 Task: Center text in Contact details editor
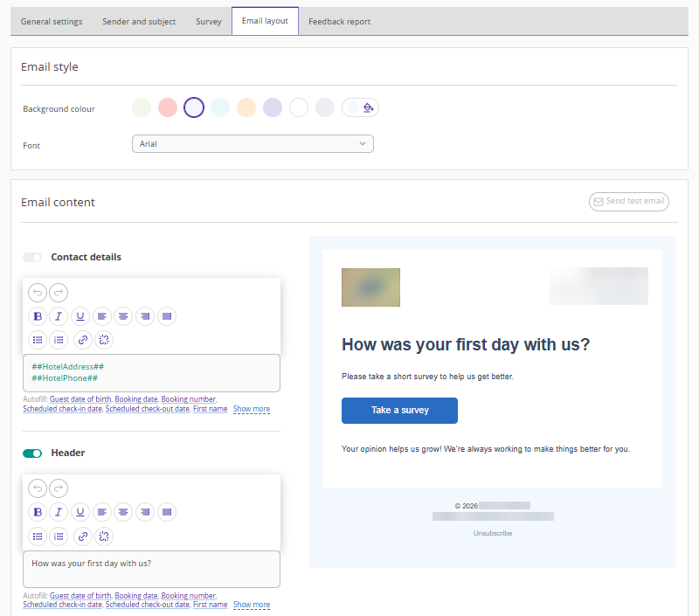123,316
